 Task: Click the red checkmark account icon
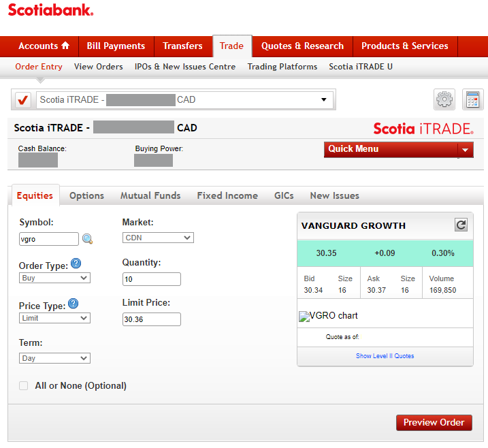[x=23, y=100]
